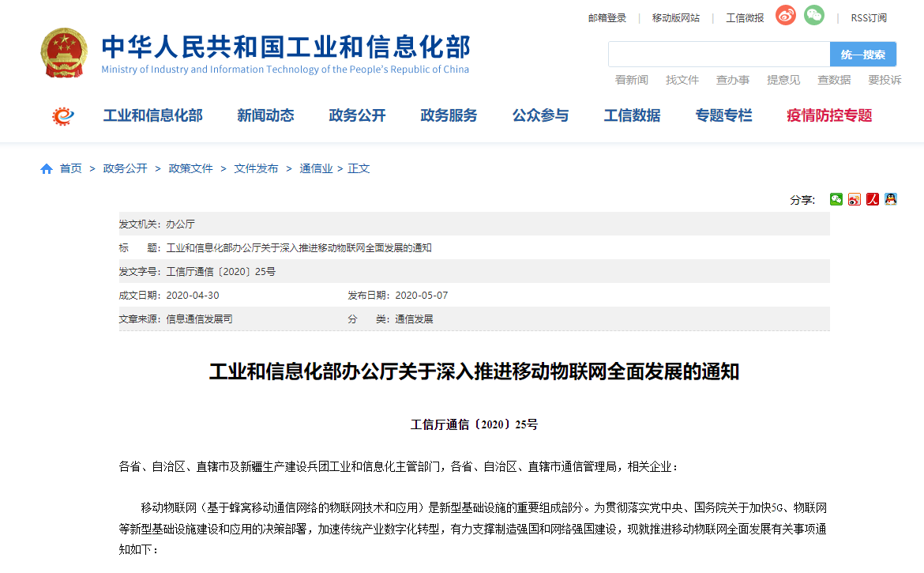Click the ministry name title text in Chinese
924x573 pixels.
tap(286, 47)
